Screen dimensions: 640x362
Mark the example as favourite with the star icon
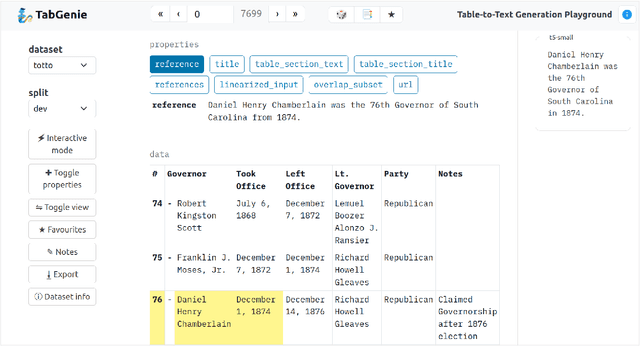pyautogui.click(x=391, y=15)
